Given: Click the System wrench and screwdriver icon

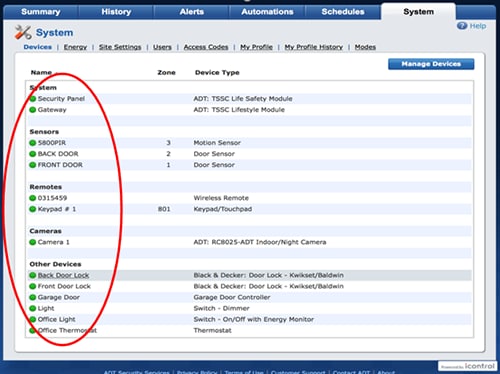Looking at the screenshot, I should click(x=23, y=32).
